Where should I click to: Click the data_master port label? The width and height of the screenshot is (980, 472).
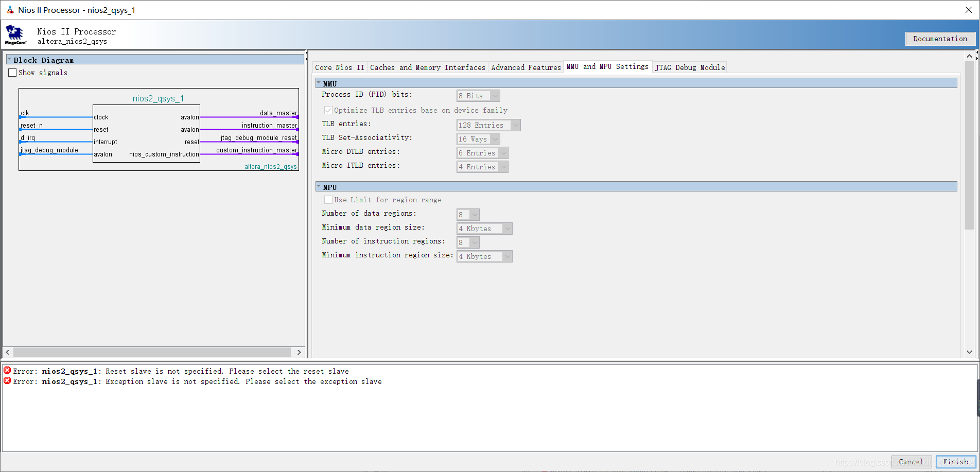pos(278,113)
